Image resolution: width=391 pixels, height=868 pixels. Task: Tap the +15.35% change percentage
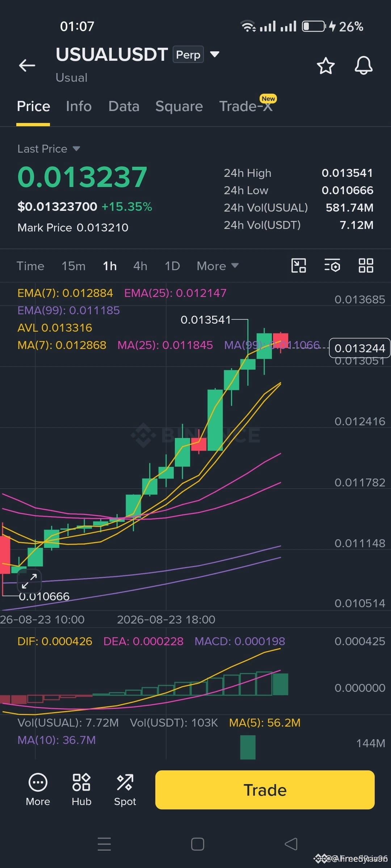127,207
